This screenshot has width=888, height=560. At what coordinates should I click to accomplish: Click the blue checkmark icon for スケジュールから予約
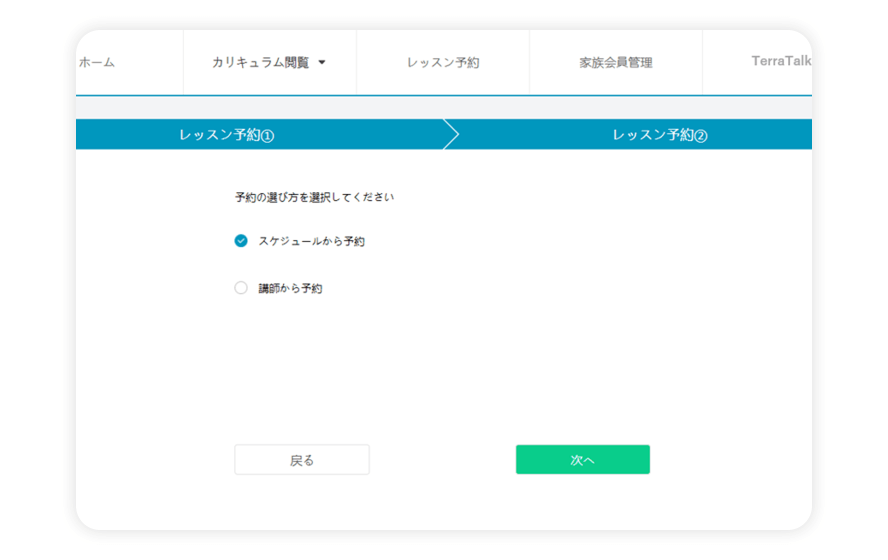(241, 241)
